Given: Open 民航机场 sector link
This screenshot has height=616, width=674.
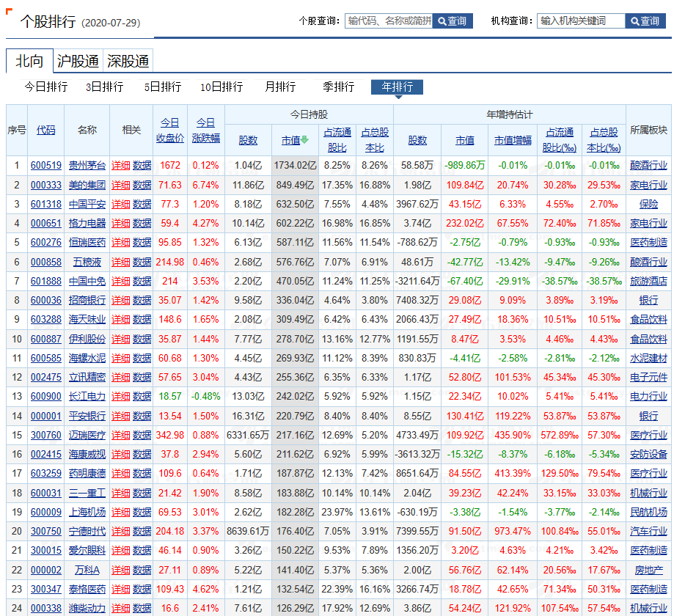Looking at the screenshot, I should click(648, 512).
